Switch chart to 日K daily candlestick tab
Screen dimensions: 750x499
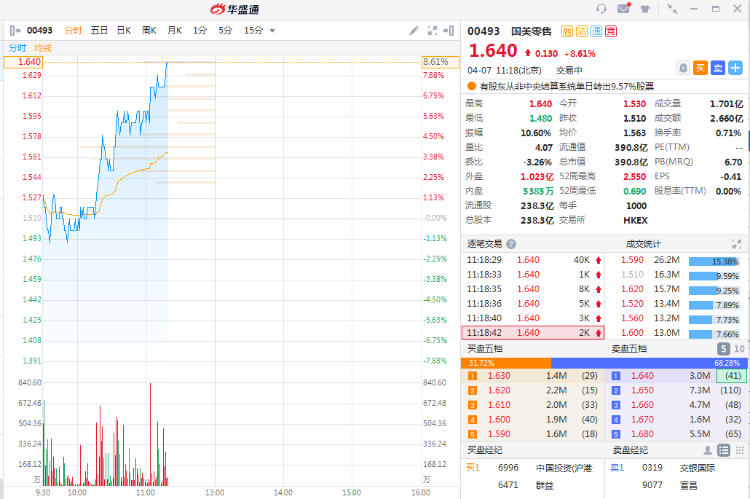(124, 31)
